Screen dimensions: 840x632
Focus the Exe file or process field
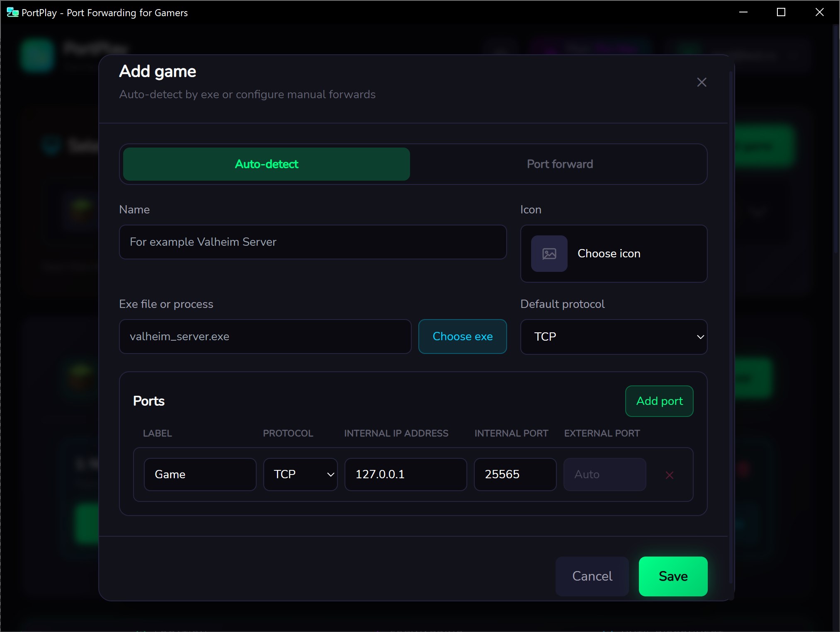pos(265,337)
